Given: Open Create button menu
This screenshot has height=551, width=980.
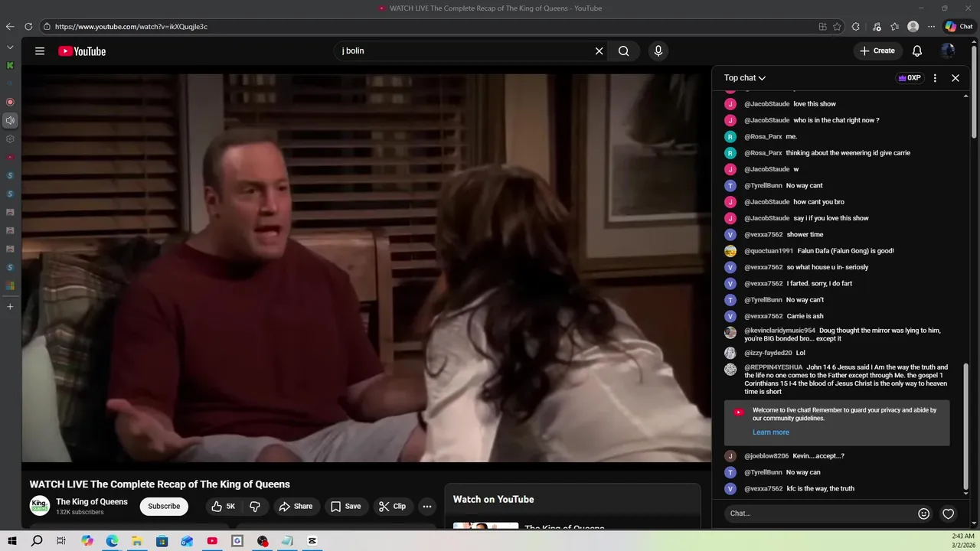Looking at the screenshot, I should point(877,51).
